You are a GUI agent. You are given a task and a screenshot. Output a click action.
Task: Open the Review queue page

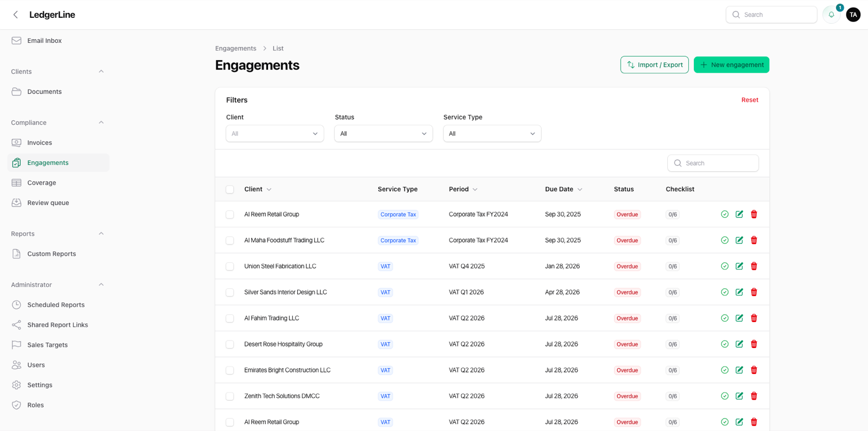[58, 203]
